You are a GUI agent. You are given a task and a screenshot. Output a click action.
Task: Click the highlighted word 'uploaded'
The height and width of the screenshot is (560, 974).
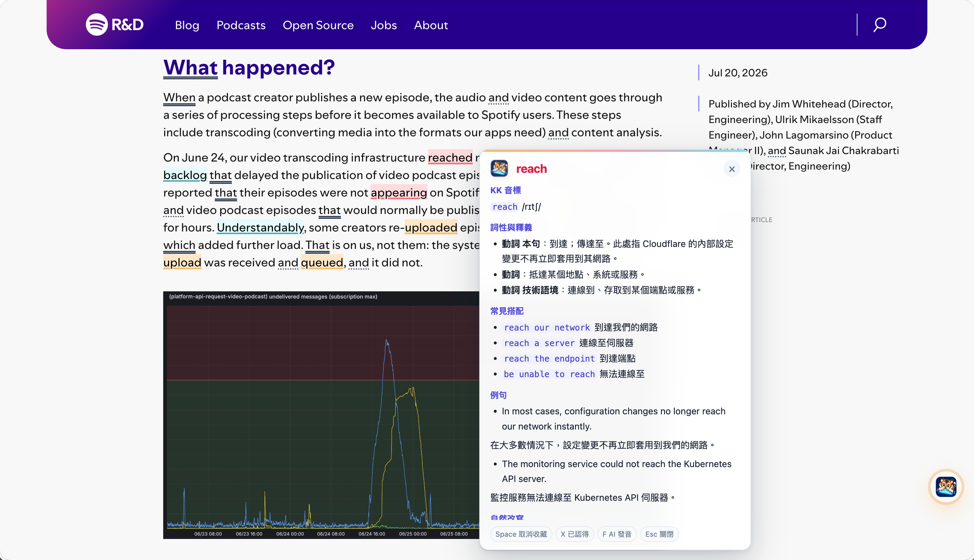tap(431, 227)
